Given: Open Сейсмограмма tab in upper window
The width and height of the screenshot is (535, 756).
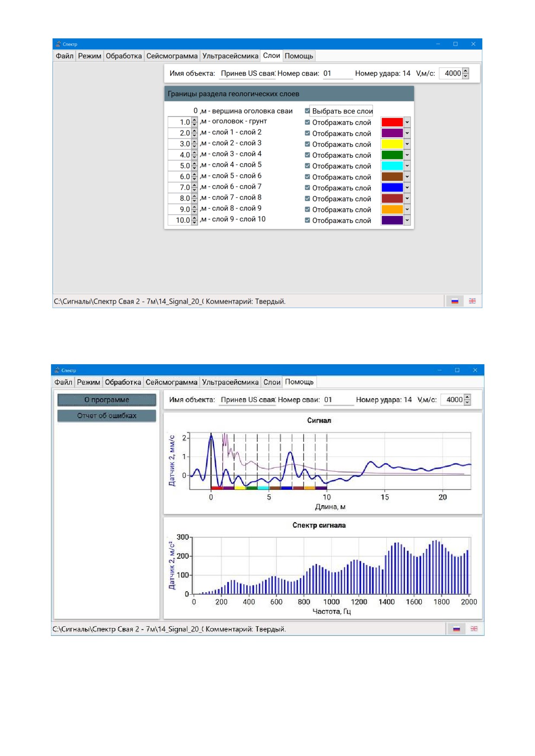Looking at the screenshot, I should coord(172,56).
